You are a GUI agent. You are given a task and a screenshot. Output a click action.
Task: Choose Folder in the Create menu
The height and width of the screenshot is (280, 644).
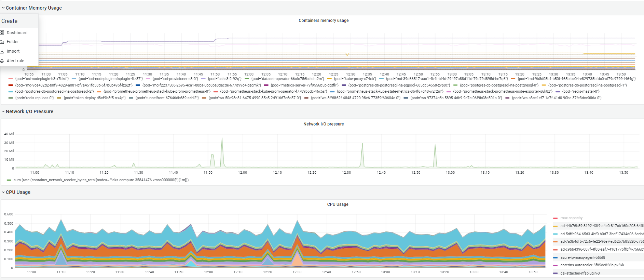[x=13, y=42]
